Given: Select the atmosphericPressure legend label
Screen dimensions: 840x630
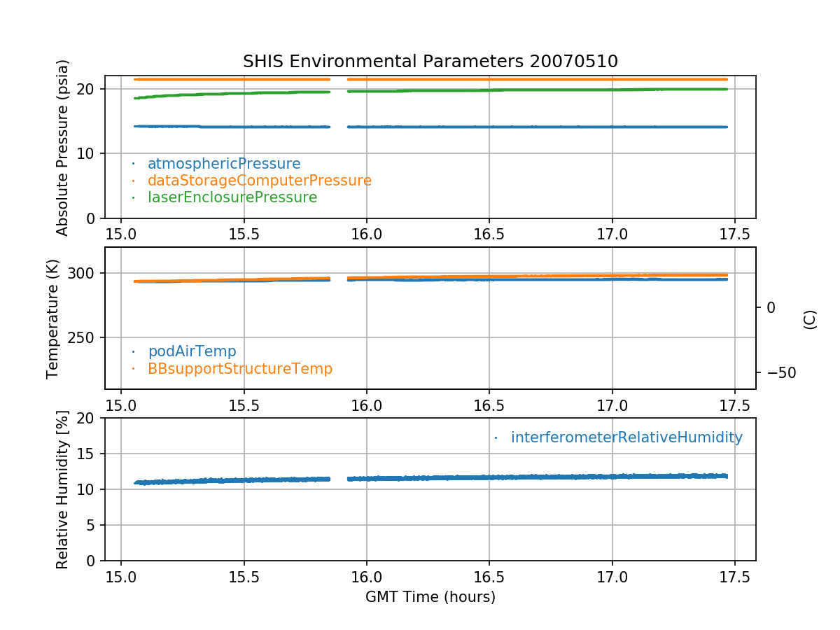Looking at the screenshot, I should (x=223, y=164).
